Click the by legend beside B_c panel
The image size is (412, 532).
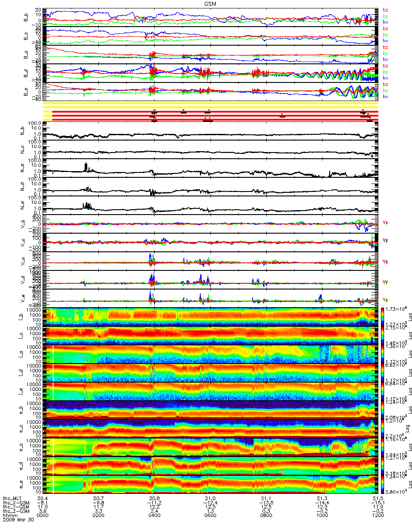click(385, 35)
